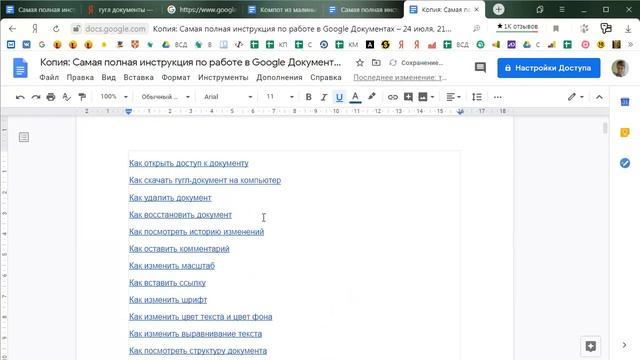Insert a link using chain icon
This screenshot has height=360, width=640.
click(393, 97)
